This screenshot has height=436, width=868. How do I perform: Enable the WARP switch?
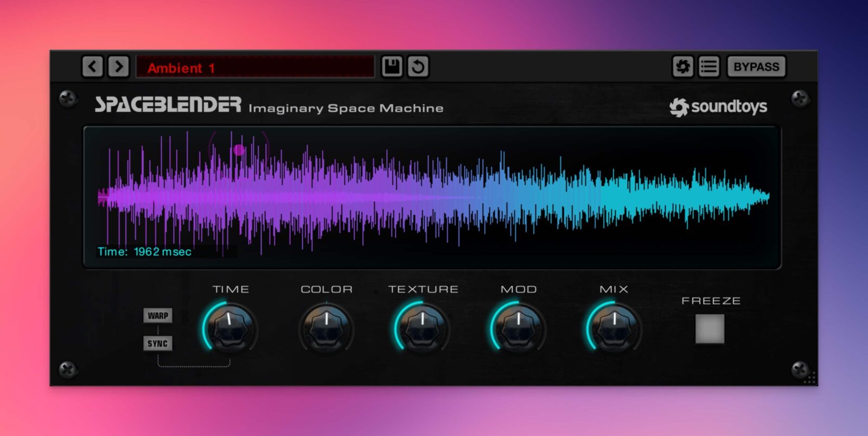[158, 315]
